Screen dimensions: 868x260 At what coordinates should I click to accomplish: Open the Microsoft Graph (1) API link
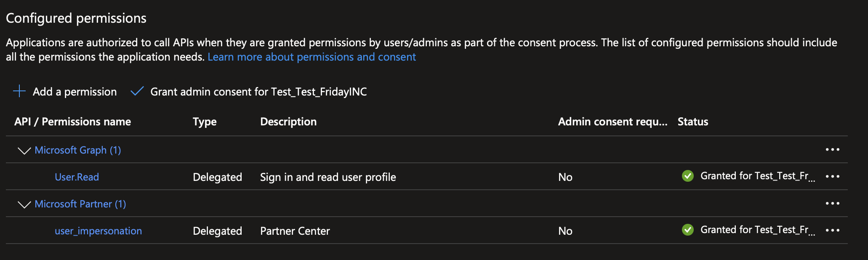pyautogui.click(x=78, y=150)
